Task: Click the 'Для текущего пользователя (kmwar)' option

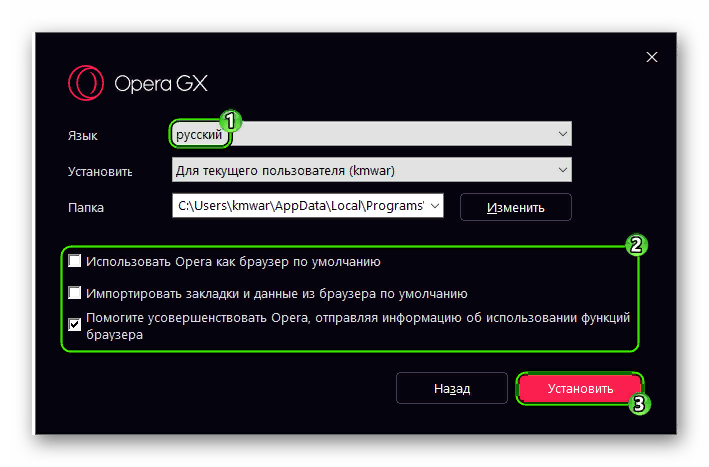Action: click(285, 170)
